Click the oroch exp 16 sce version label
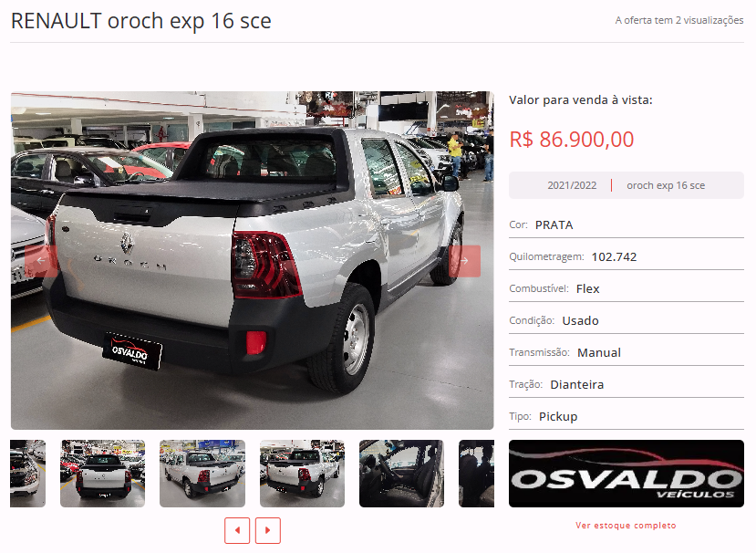This screenshot has width=756, height=553. point(666,185)
